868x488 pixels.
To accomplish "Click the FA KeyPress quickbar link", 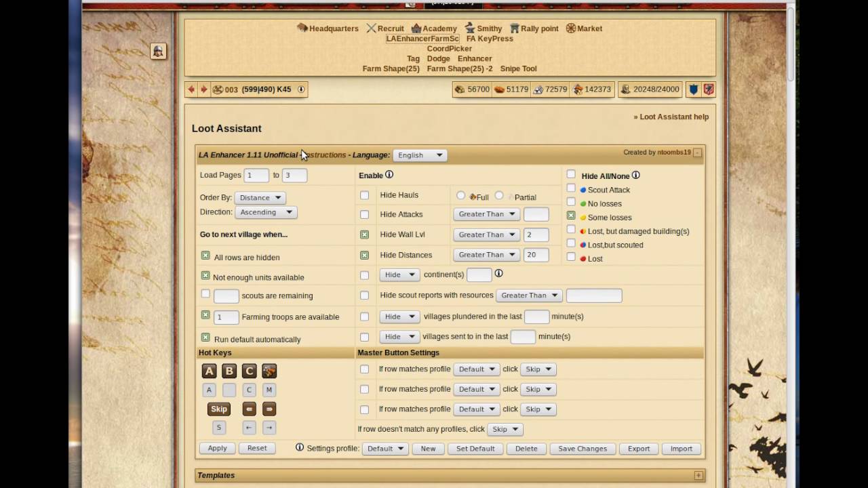I will coord(490,39).
